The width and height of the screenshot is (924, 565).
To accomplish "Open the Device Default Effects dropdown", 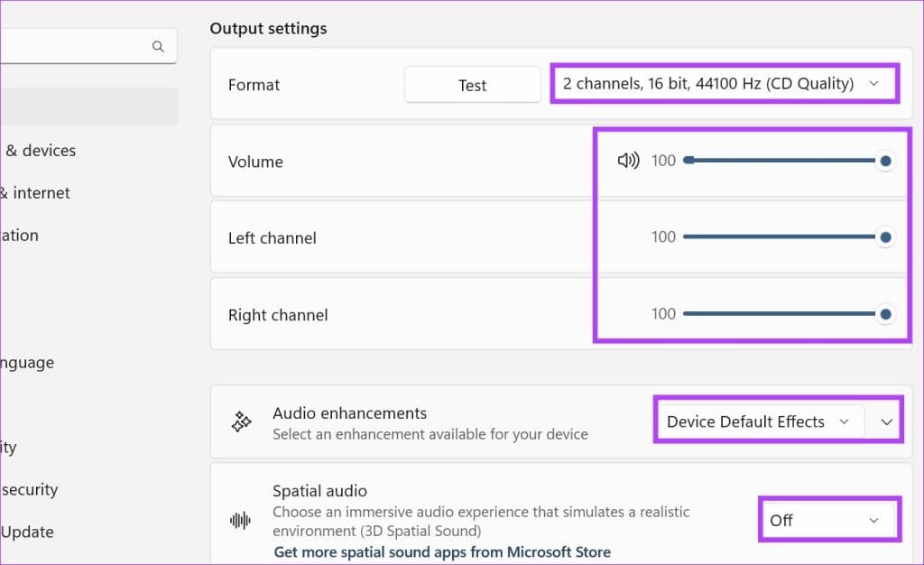I will (758, 421).
